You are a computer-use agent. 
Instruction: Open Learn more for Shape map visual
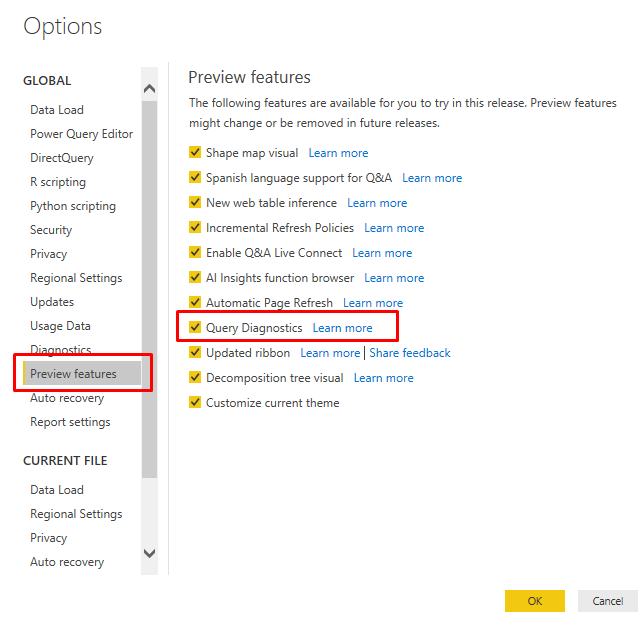pos(338,153)
